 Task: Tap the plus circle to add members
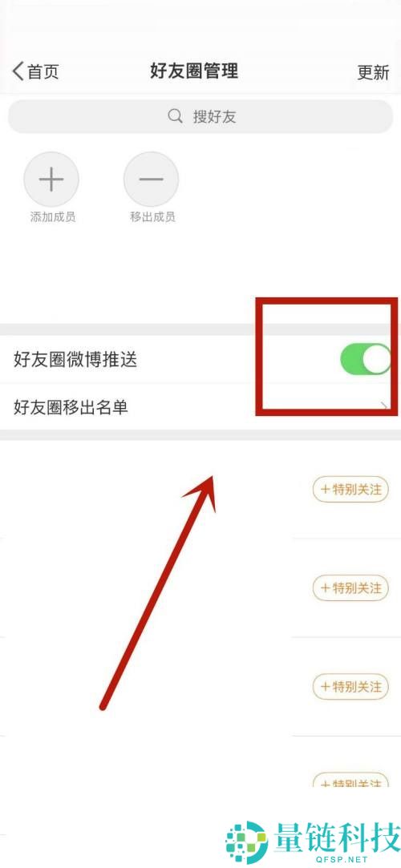coord(51,180)
